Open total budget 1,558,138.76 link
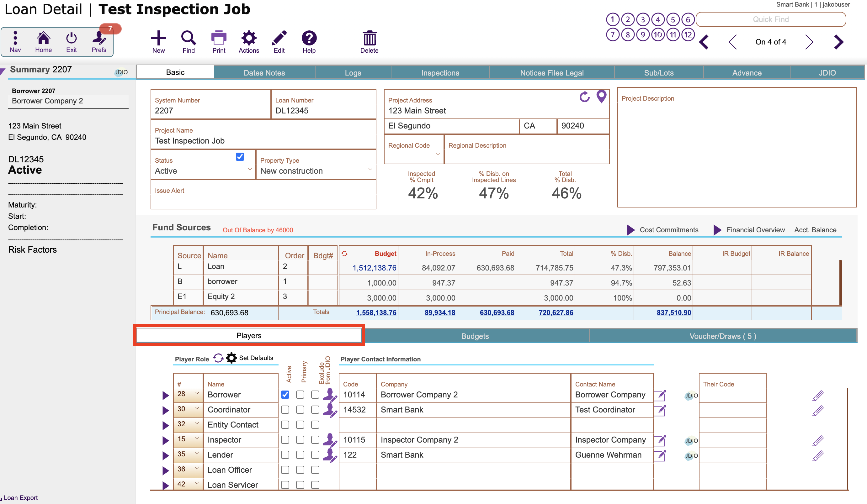Screen dimensions: 867x504 [x=376, y=312]
